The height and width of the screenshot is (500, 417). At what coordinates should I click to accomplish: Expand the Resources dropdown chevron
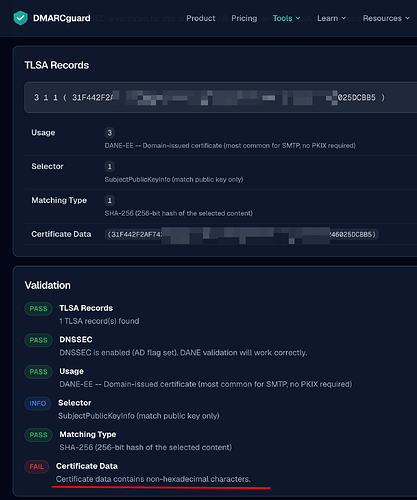coord(407,18)
